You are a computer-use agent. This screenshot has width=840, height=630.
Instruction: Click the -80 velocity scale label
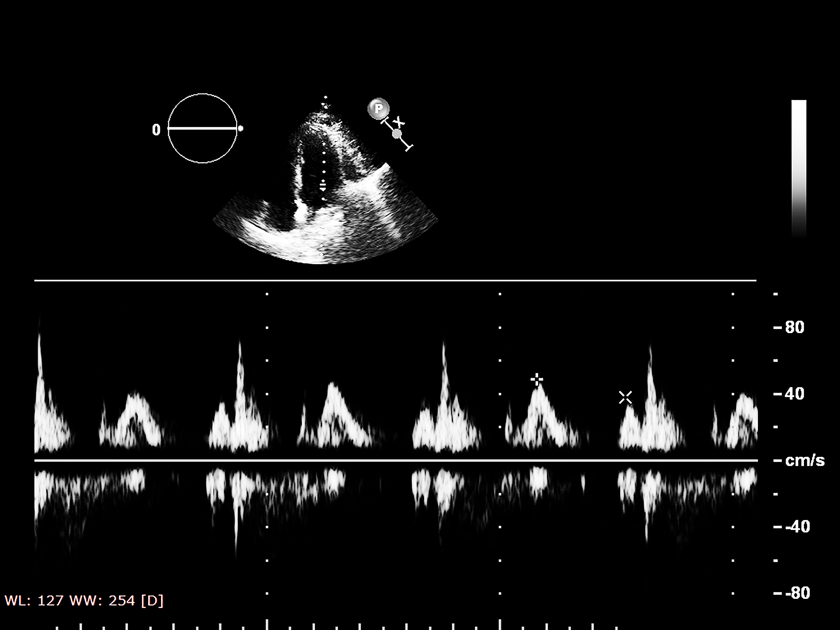click(x=797, y=593)
